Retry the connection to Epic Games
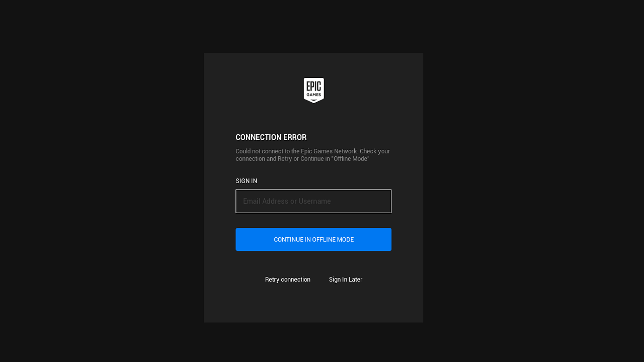 tap(287, 280)
